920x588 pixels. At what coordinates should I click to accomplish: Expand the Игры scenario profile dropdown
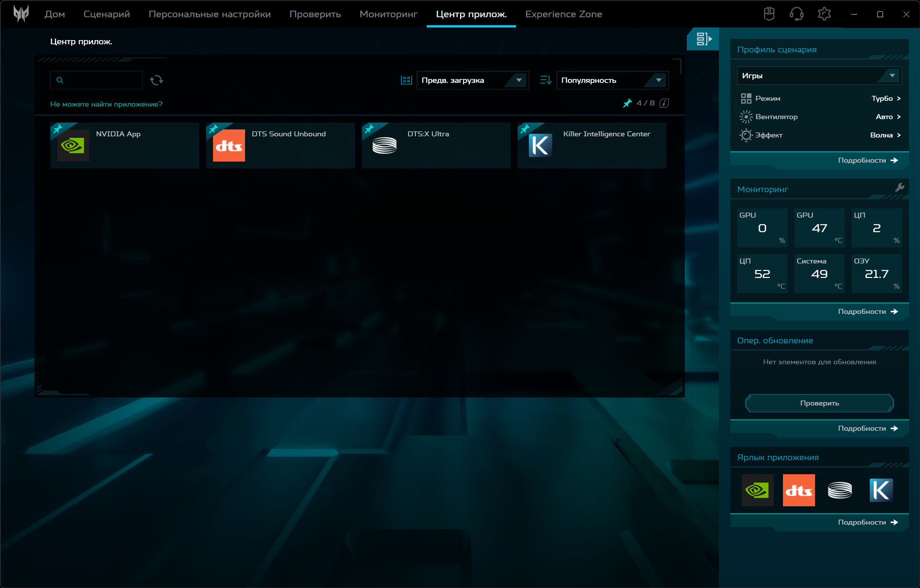coord(819,76)
